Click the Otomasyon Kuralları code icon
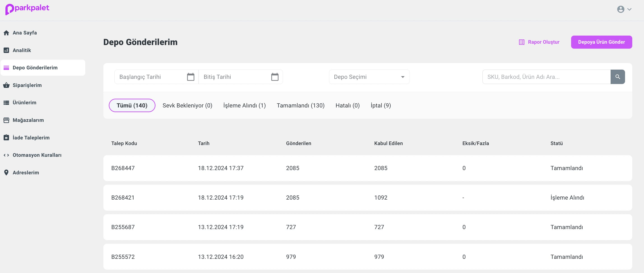The width and height of the screenshot is (644, 273). (x=6, y=155)
